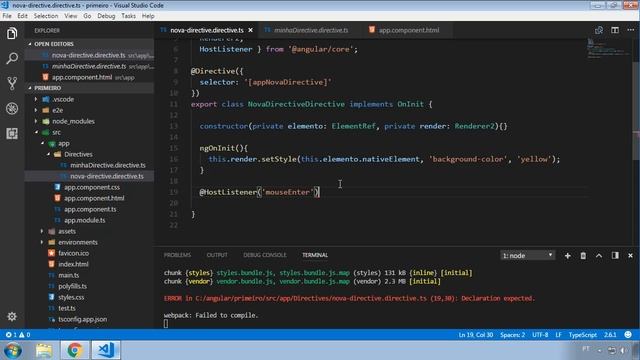Image resolution: width=640 pixels, height=360 pixels.
Task: Click the errors and warnings status indicator
Action: click(18, 335)
